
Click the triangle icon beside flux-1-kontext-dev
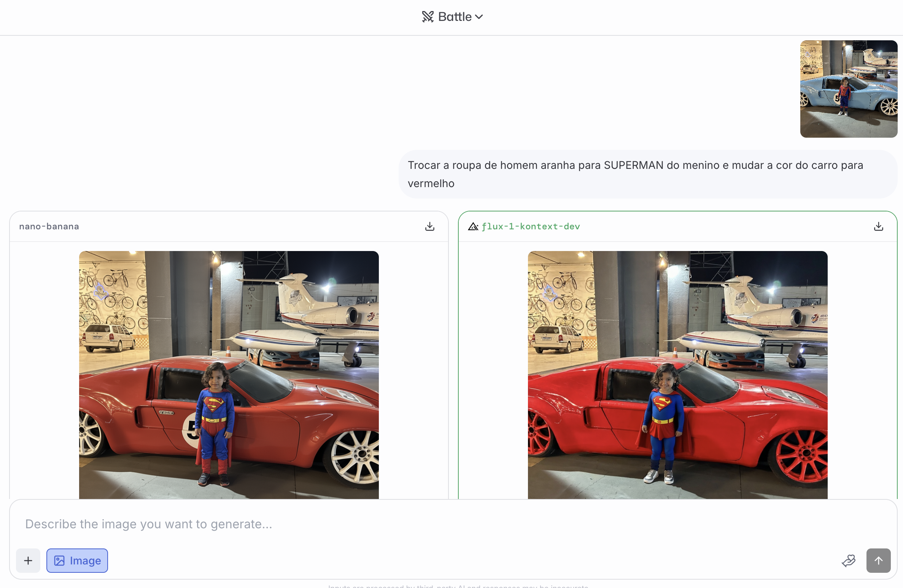pos(473,226)
